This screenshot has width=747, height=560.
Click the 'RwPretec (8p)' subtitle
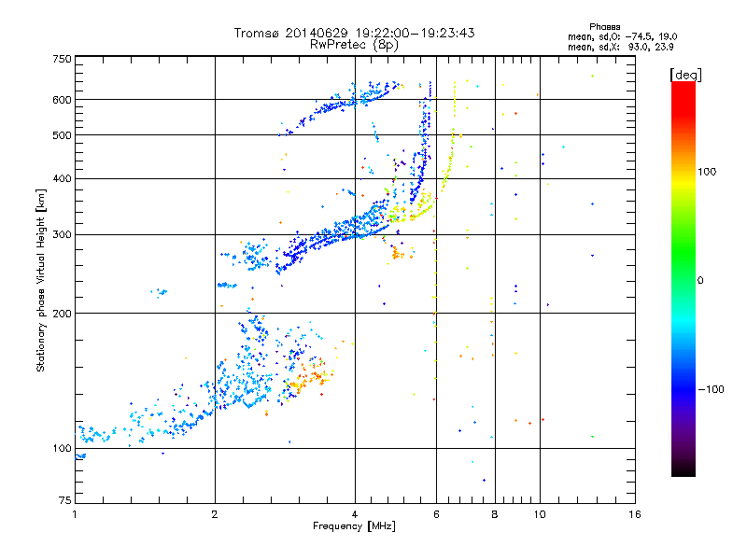[x=354, y=45]
